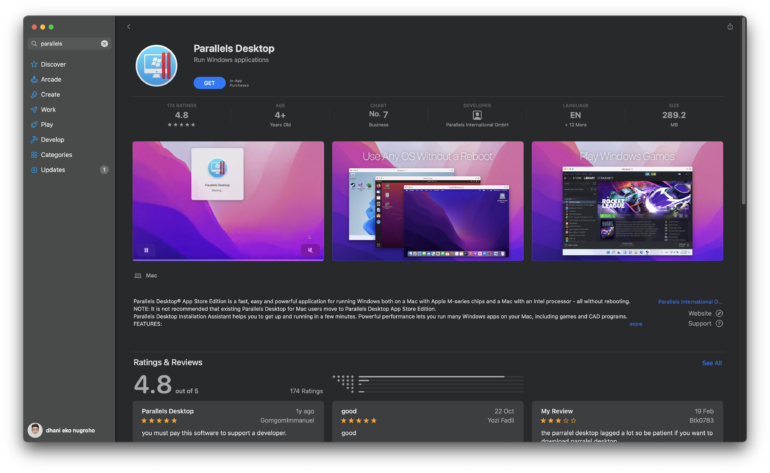The width and height of the screenshot is (770, 473).
Task: Click GET to download Parallels Desktop
Action: (x=209, y=83)
